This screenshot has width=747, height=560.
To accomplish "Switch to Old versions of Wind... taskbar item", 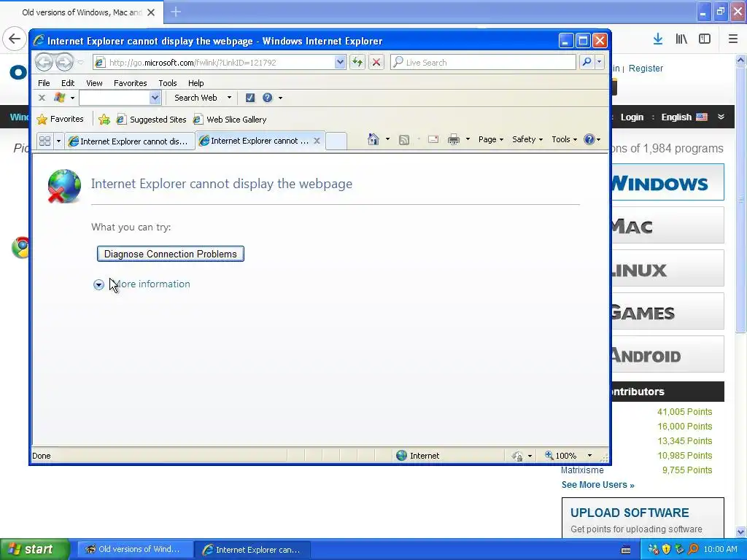I will click(135, 549).
